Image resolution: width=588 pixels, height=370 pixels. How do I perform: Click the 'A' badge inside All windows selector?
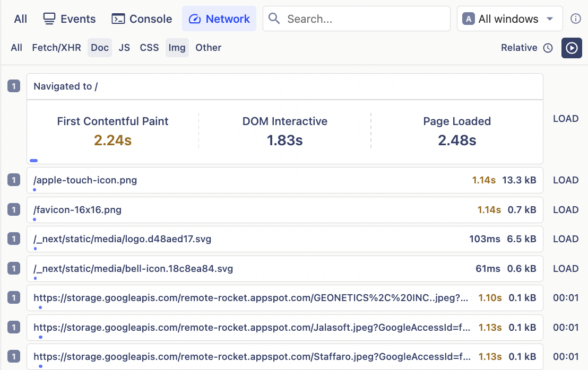(x=468, y=19)
